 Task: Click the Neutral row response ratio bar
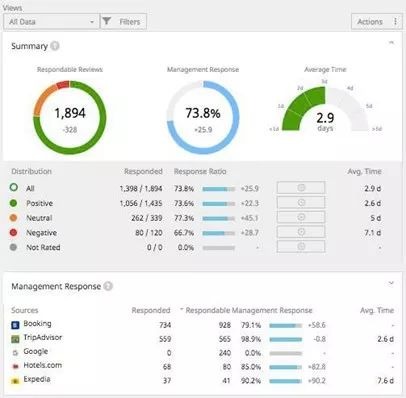[219, 218]
